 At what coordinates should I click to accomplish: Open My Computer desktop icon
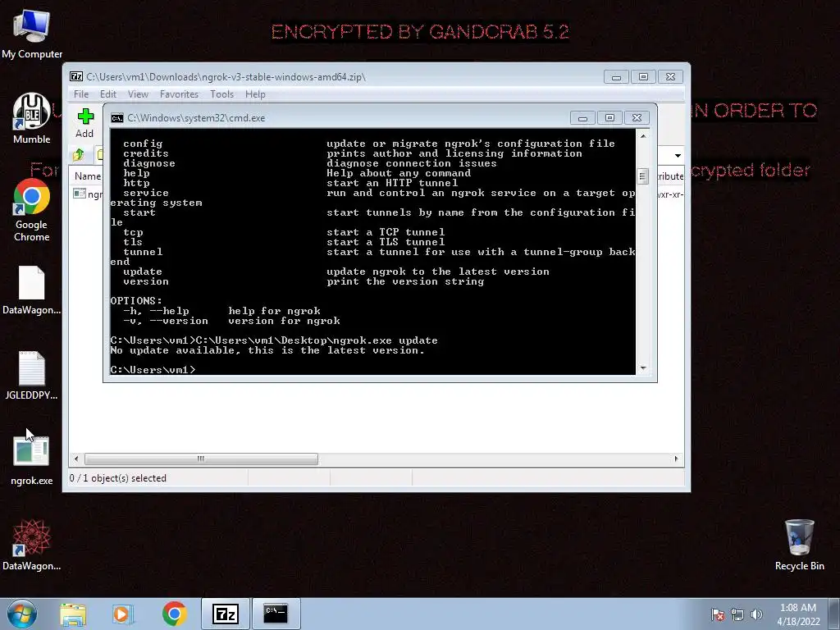point(32,34)
